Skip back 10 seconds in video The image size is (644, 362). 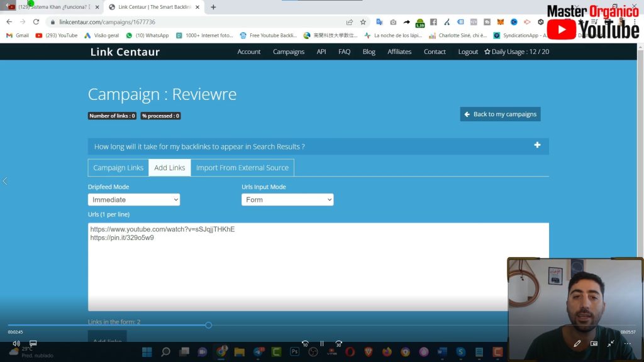tap(305, 344)
